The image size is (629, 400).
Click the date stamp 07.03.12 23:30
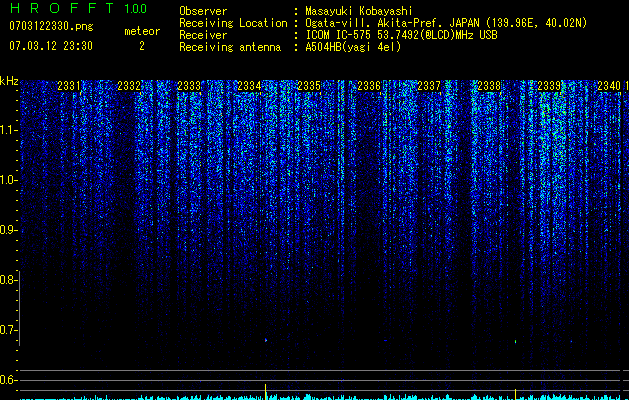coord(51,46)
